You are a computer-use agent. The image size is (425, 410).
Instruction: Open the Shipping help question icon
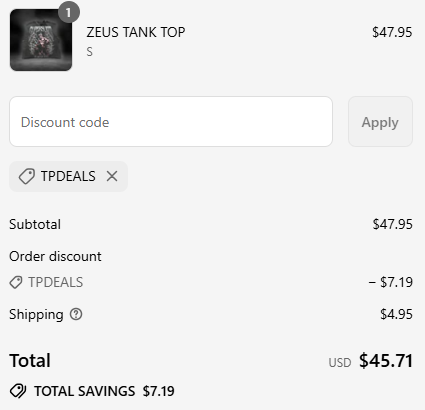point(76,314)
